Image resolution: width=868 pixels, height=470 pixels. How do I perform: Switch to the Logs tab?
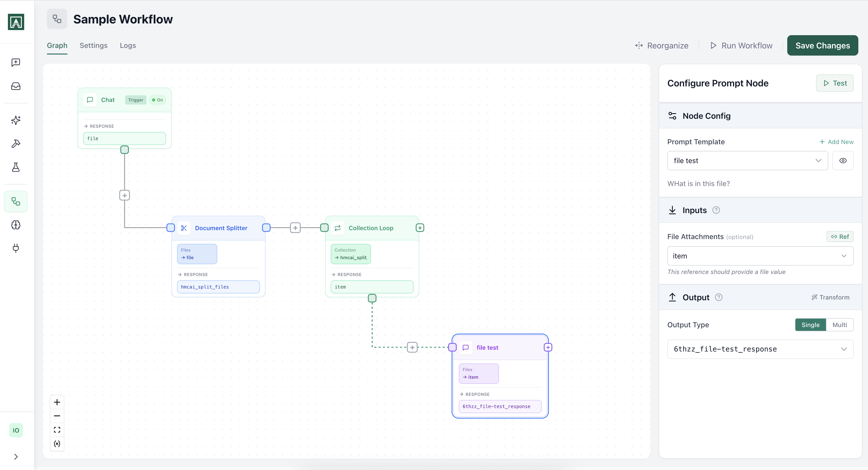128,46
